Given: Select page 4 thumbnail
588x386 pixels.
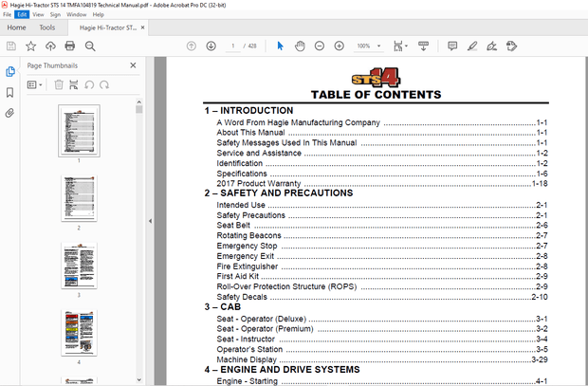Looking at the screenshot, I should (x=79, y=333).
